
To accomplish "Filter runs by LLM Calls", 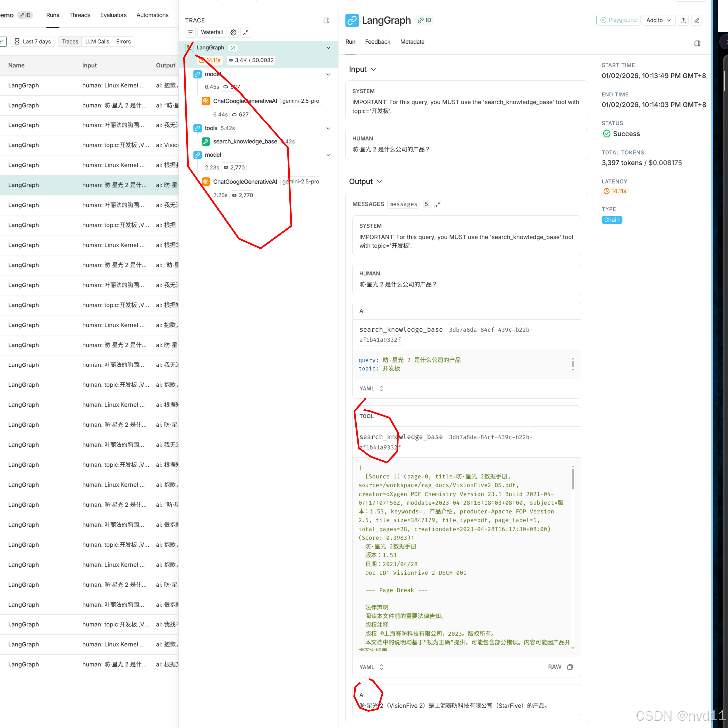I will coord(97,42).
